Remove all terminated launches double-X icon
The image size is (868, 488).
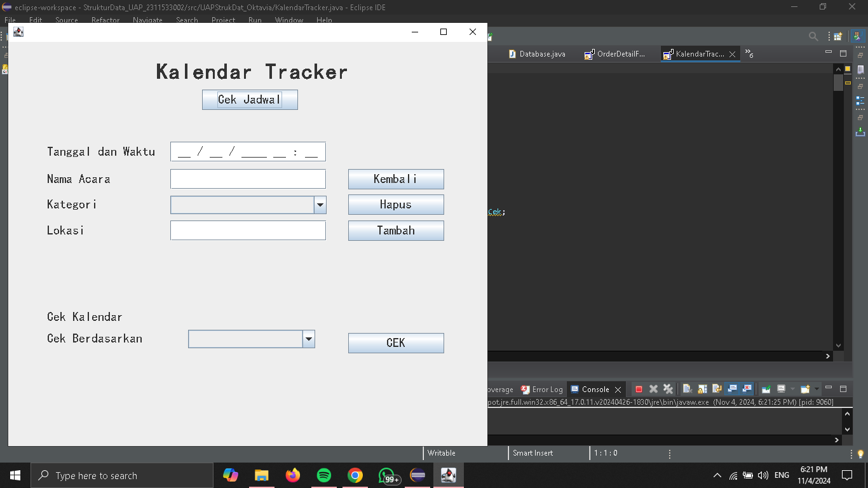(668, 389)
